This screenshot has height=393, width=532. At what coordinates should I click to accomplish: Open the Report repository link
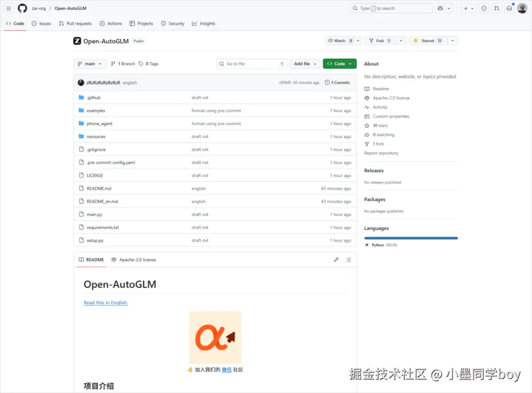point(381,153)
